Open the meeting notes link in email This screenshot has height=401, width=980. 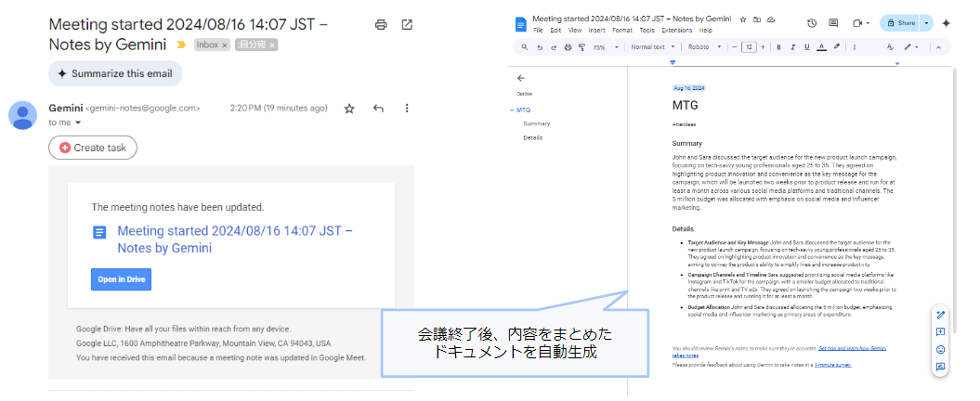click(235, 239)
